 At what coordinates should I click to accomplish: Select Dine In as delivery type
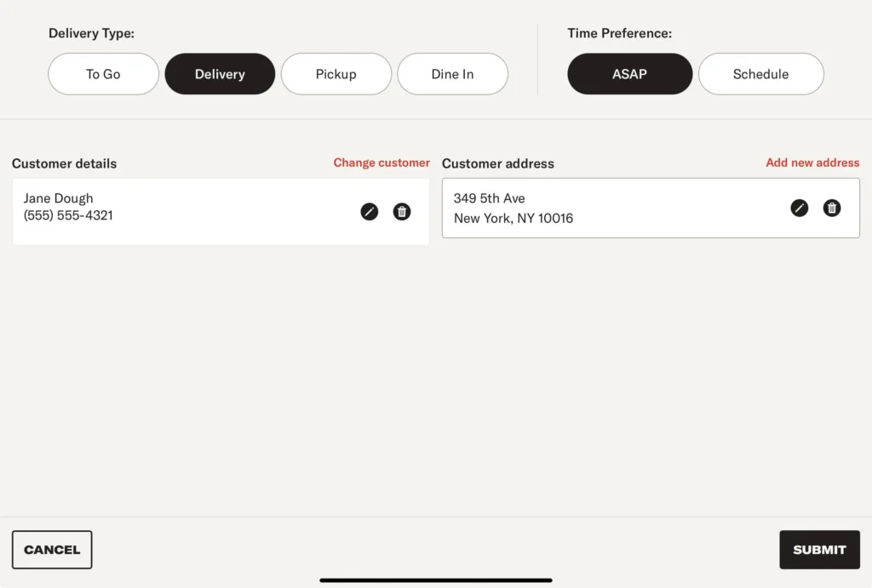click(452, 74)
